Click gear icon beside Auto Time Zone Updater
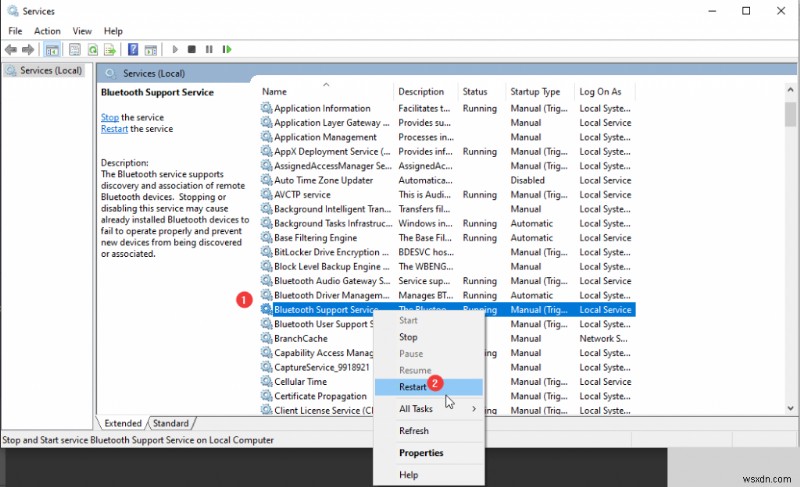The width and height of the screenshot is (800, 487). click(266, 180)
